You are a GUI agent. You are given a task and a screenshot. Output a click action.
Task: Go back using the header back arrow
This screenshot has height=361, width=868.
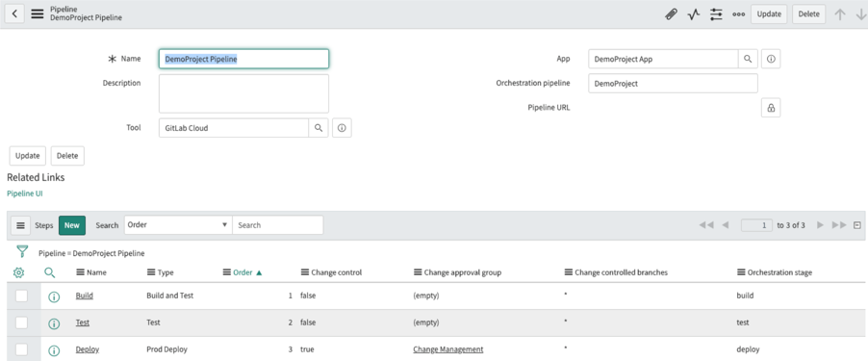pyautogui.click(x=14, y=13)
